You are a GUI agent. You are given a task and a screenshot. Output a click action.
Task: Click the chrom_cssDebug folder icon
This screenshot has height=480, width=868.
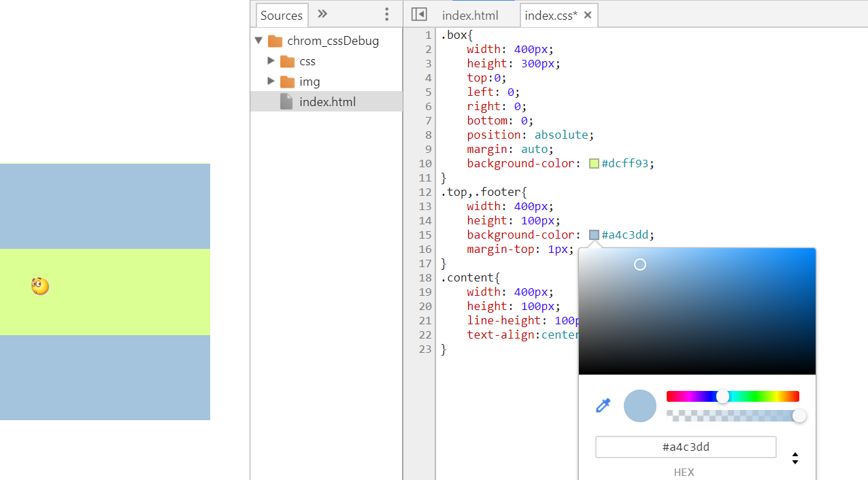275,41
